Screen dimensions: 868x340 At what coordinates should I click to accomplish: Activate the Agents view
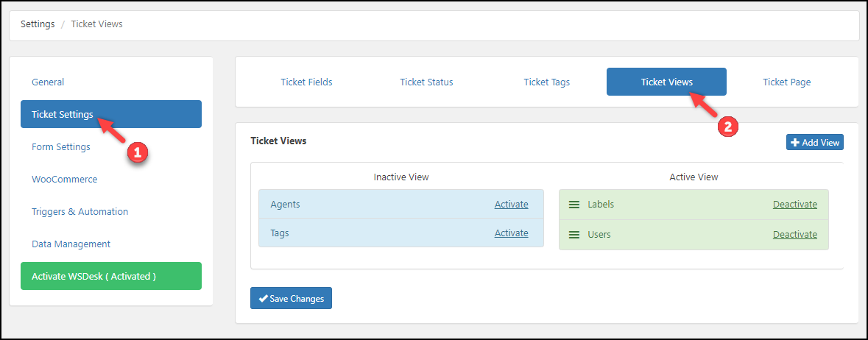point(511,205)
